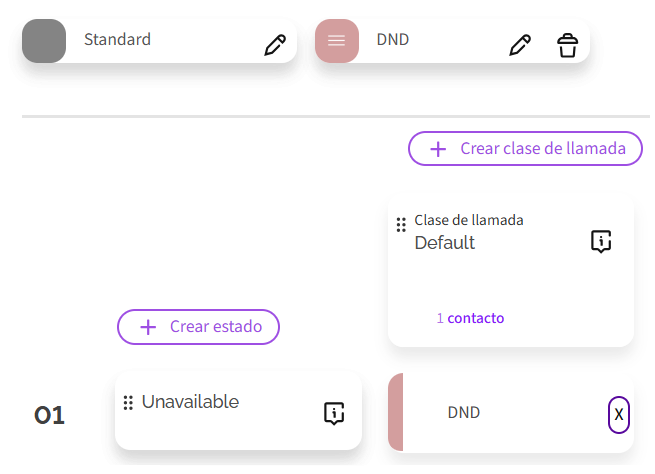Select the Standard call class chip label
The width and height of the screenshot is (655, 474).
(117, 40)
